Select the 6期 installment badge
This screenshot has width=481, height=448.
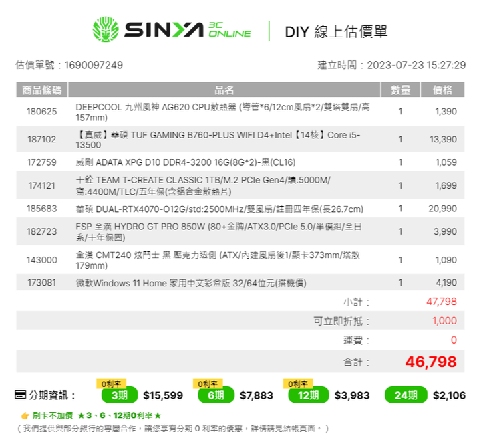216,395
